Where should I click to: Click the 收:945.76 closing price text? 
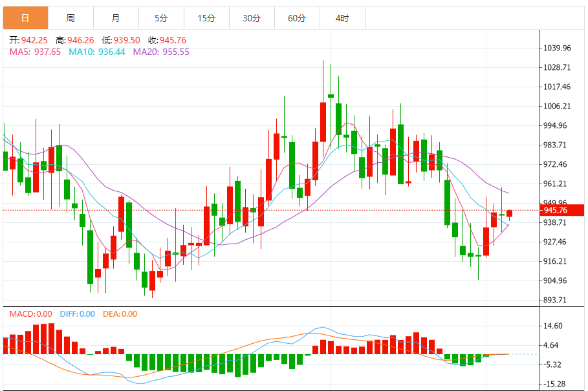point(168,41)
